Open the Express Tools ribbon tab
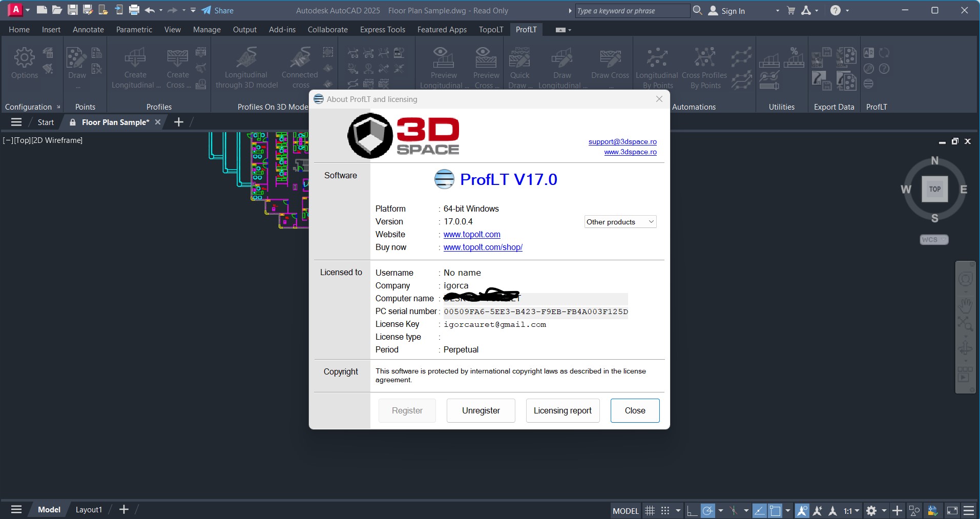This screenshot has width=980, height=519. click(383, 30)
